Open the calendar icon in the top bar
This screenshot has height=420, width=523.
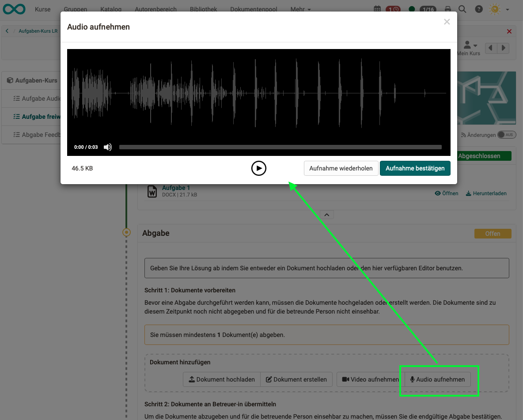point(376,9)
